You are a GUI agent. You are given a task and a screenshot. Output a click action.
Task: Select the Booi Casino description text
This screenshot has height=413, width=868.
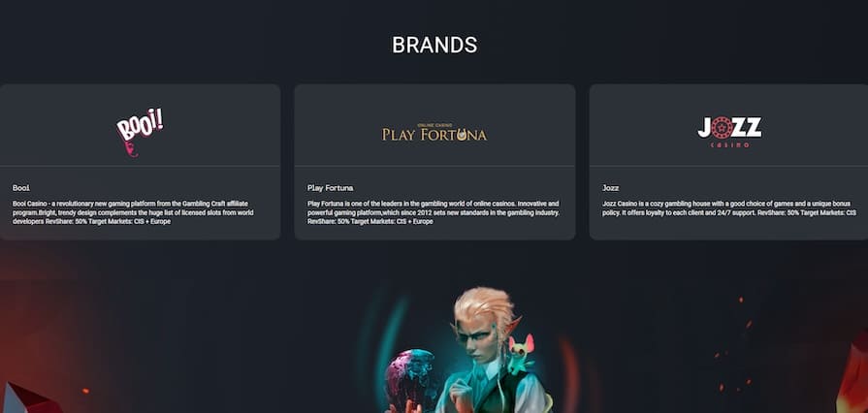pyautogui.click(x=133, y=212)
